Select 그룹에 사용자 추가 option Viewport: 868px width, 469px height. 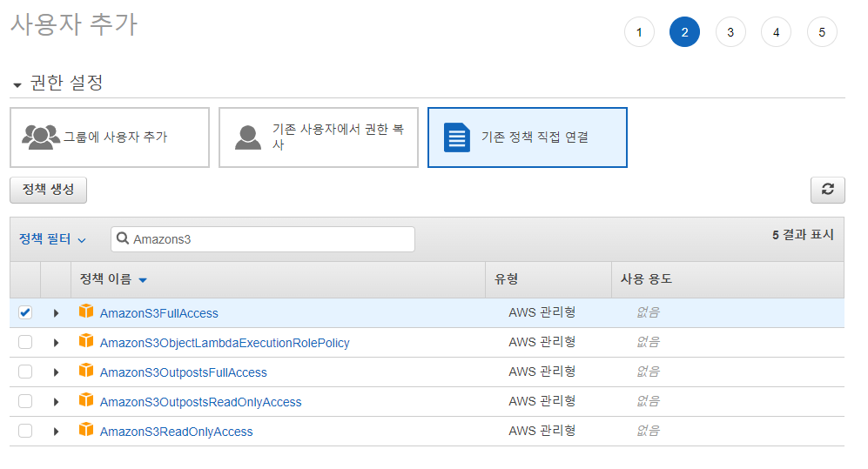tap(110, 137)
